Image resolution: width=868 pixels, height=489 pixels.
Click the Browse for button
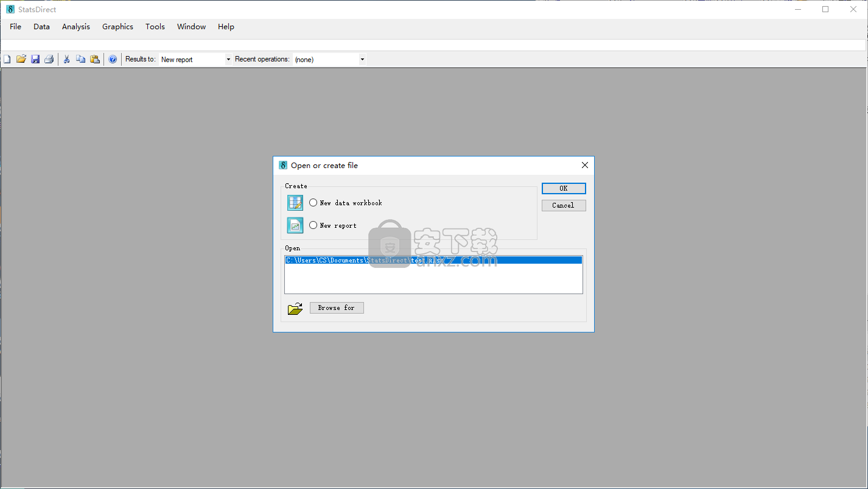[337, 308]
